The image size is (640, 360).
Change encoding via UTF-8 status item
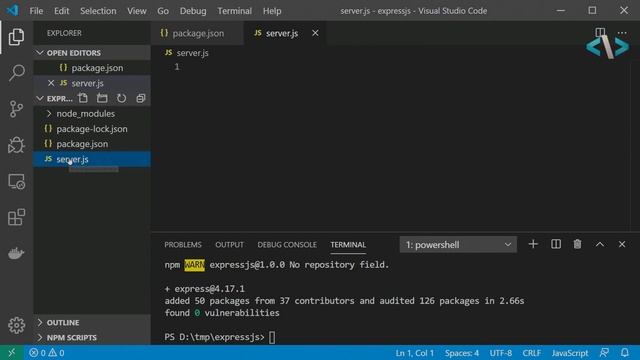click(x=501, y=353)
